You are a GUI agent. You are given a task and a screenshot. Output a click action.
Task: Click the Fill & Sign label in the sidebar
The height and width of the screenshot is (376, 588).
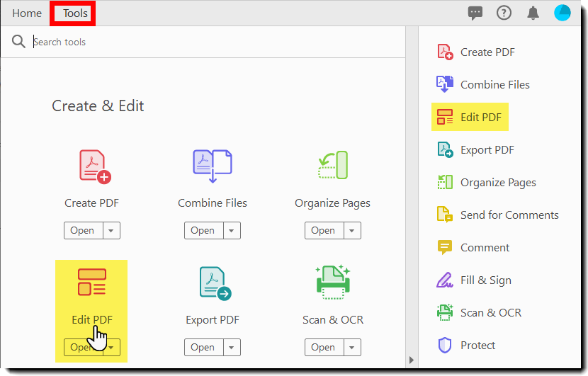pos(485,280)
